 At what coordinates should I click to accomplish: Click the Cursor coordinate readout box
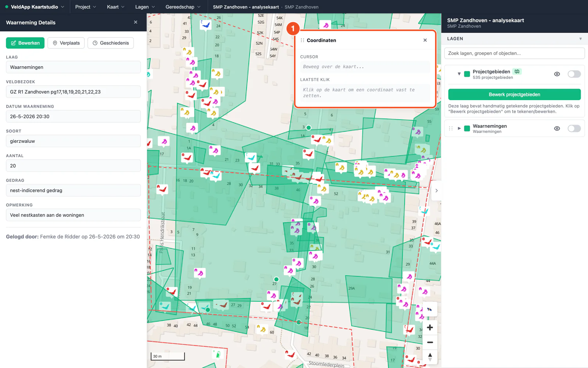pos(365,67)
